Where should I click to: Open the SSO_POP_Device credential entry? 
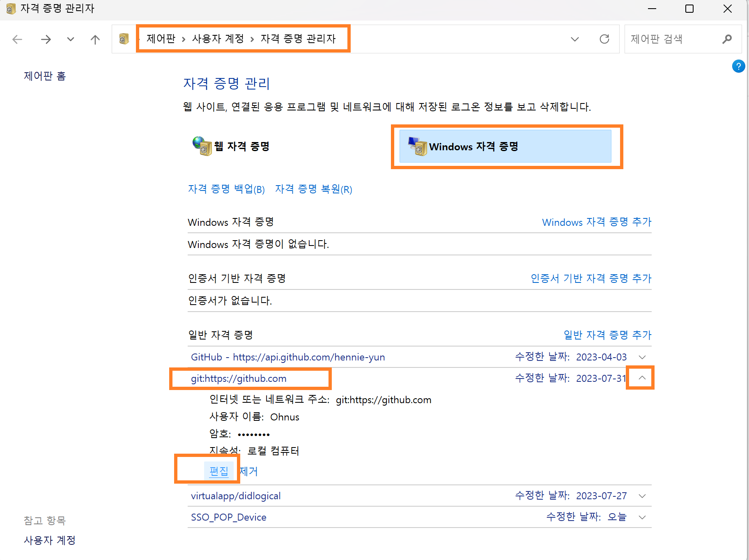pyautogui.click(x=229, y=517)
